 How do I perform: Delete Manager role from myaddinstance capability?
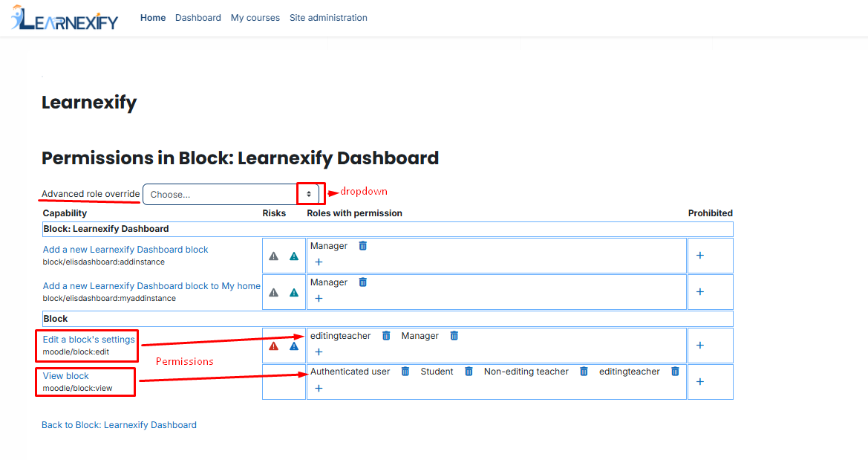[362, 282]
